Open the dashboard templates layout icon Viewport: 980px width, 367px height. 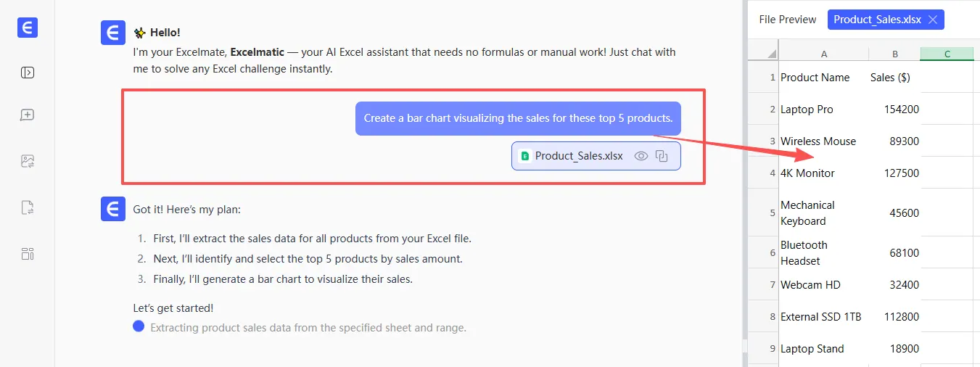tap(28, 254)
